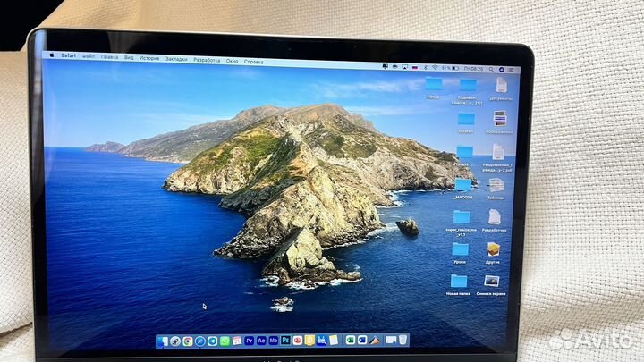The width and height of the screenshot is (644, 362).
Task: Open the Закладки menu
Action: click(176, 59)
